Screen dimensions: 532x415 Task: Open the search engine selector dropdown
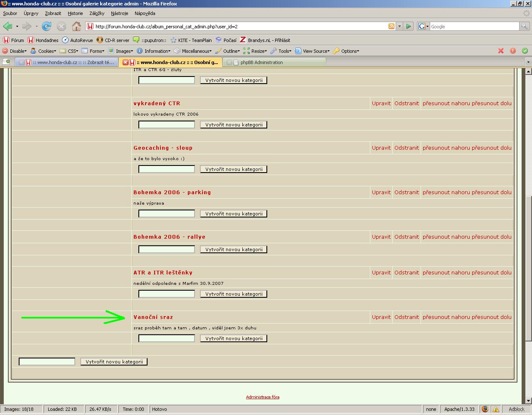pos(423,26)
